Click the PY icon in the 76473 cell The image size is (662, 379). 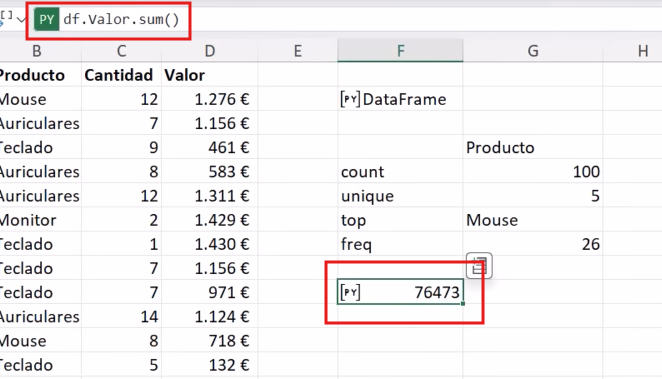tap(350, 292)
